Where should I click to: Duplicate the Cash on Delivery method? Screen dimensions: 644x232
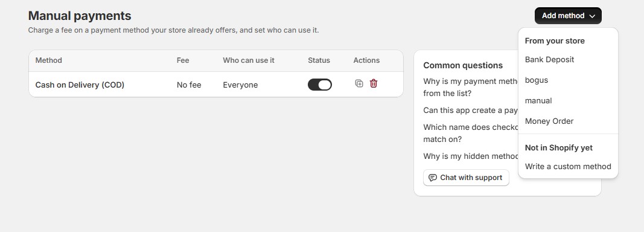(359, 83)
